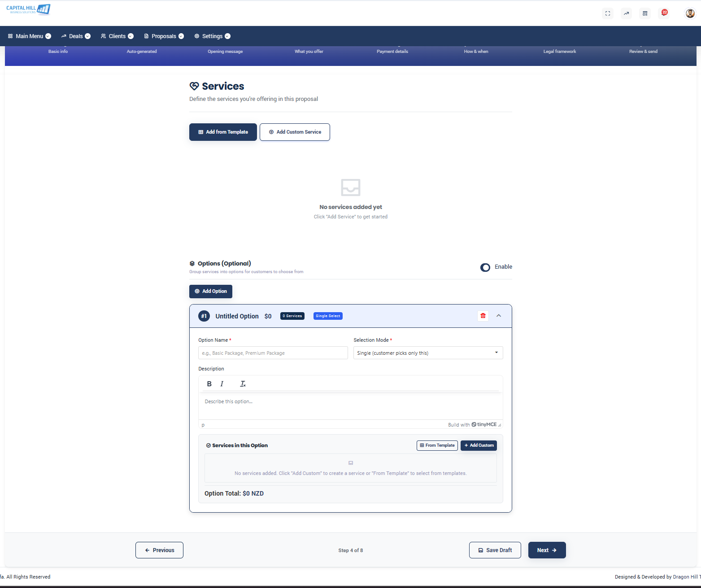Click the Capital Hill logo

coord(28,9)
